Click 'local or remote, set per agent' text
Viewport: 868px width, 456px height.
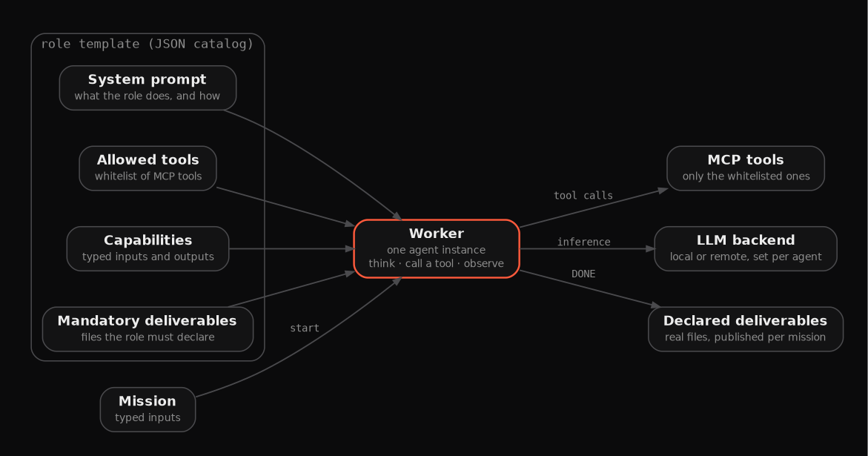(746, 257)
